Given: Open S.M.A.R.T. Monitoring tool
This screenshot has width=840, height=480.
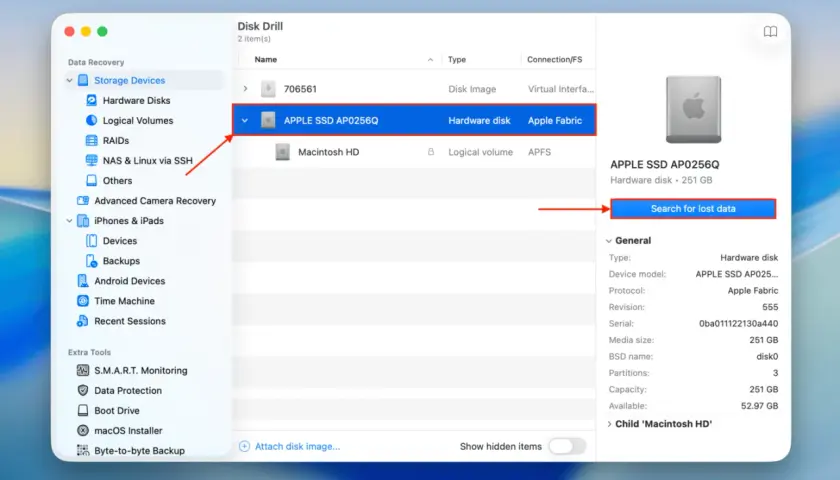Looking at the screenshot, I should [141, 370].
